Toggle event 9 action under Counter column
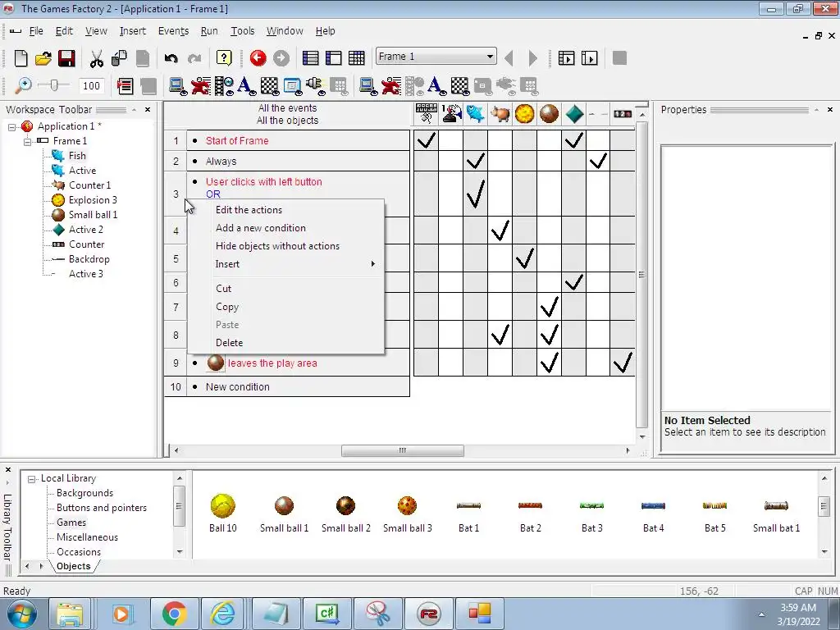The height and width of the screenshot is (630, 840). point(623,363)
